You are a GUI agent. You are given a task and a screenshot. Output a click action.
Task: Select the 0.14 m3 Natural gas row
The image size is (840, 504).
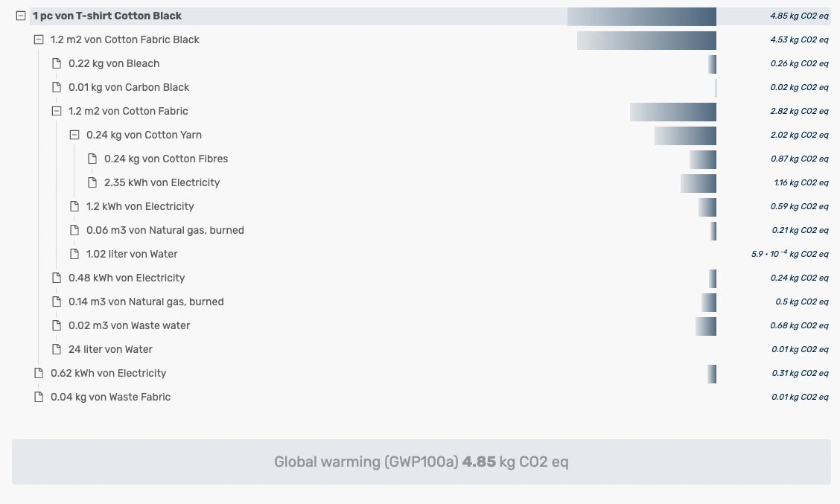pos(146,302)
